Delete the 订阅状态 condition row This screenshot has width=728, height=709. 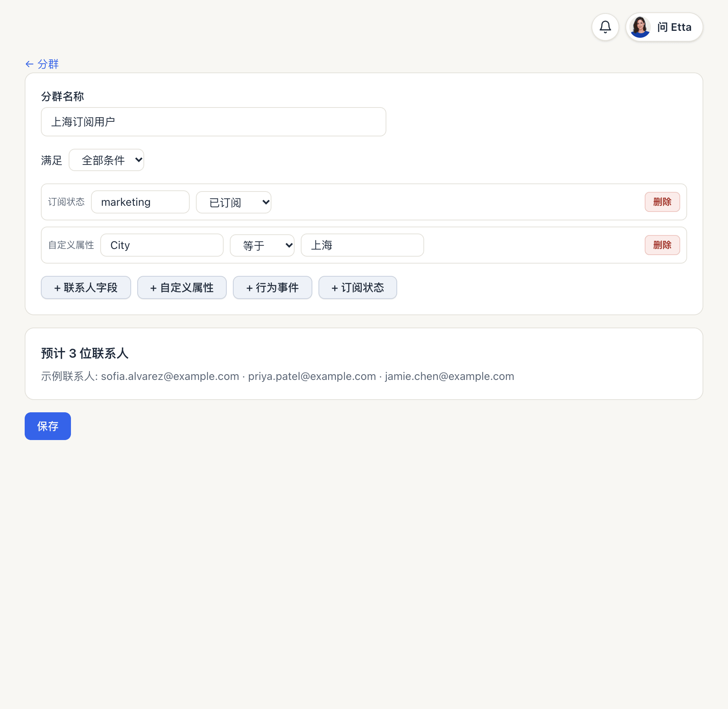pos(662,202)
